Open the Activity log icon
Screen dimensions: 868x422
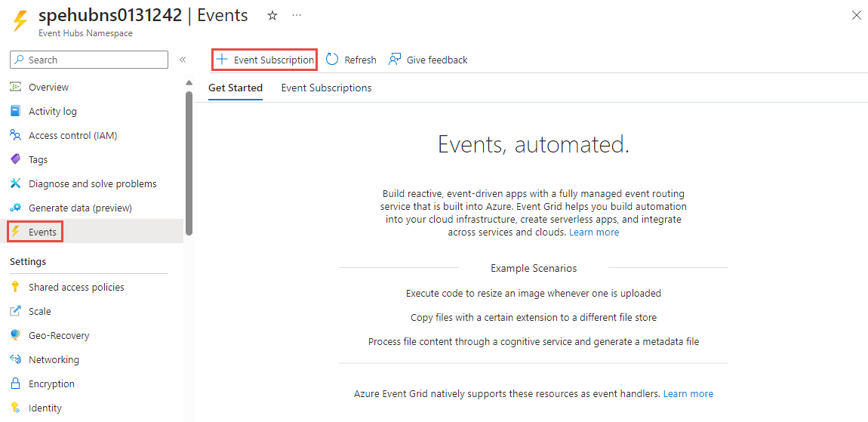(15, 111)
